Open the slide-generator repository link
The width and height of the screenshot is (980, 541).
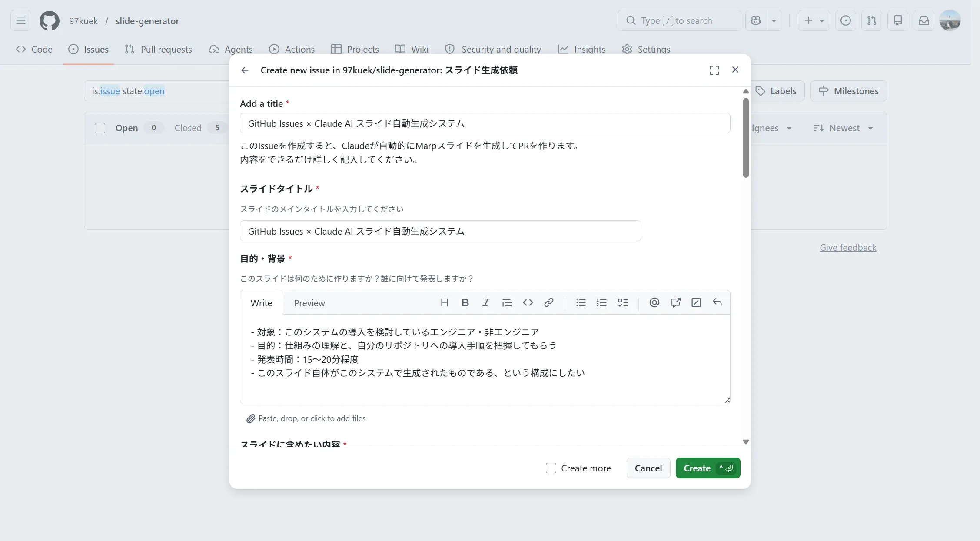147,21
